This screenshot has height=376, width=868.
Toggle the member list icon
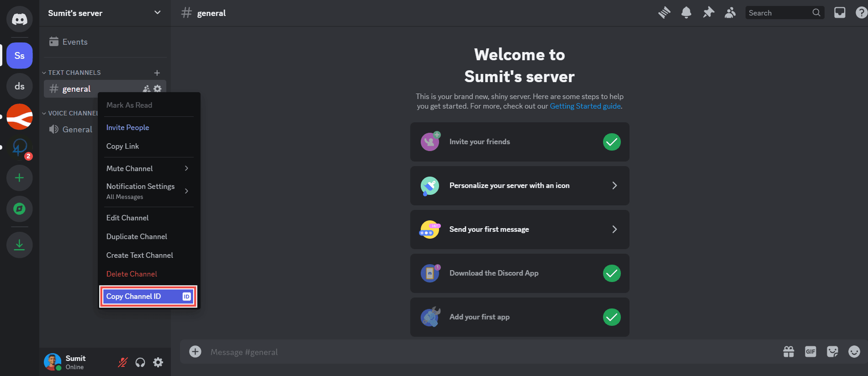click(730, 13)
